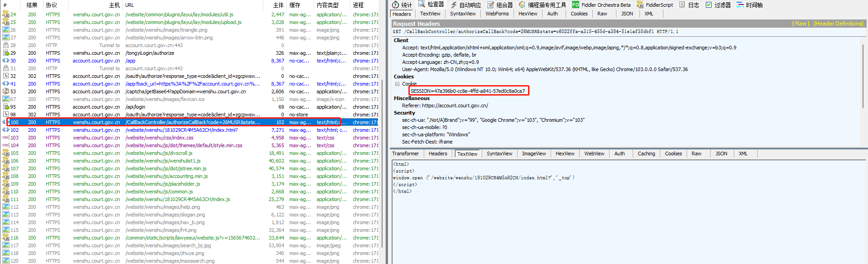868x264 pixels.
Task: Open response ImageView tab
Action: click(x=534, y=154)
